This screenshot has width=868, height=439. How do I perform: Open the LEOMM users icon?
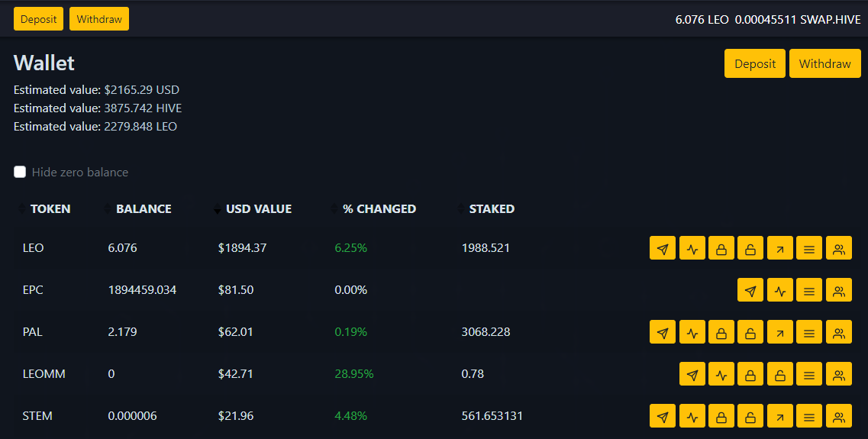(x=839, y=374)
